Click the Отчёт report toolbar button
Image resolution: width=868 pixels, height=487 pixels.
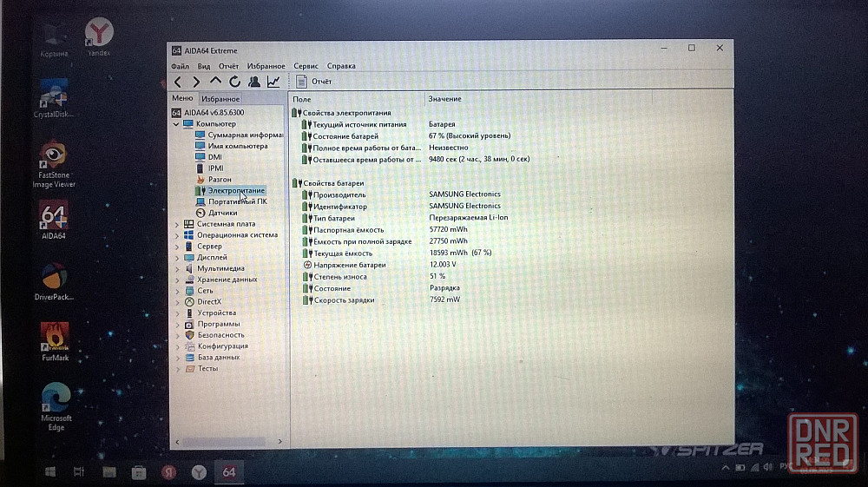coord(314,82)
